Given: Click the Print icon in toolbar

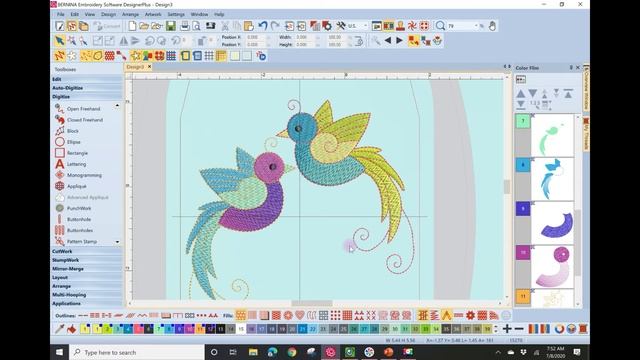Looking at the screenshot, I should [184, 26].
